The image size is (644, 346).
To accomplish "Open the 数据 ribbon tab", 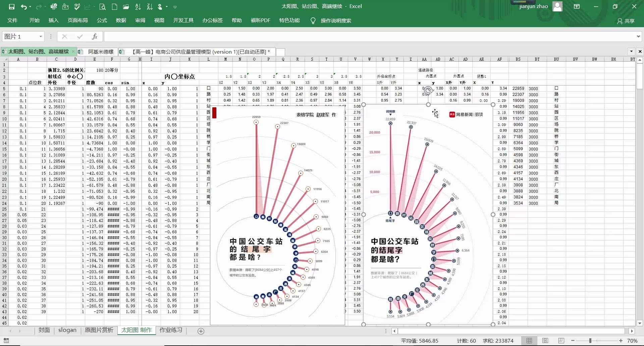I will pos(121,20).
